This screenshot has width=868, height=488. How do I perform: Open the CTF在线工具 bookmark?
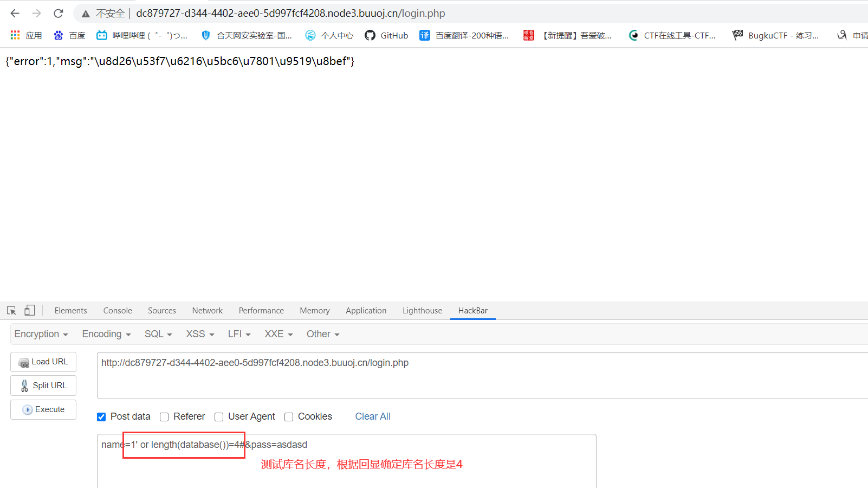click(x=672, y=35)
